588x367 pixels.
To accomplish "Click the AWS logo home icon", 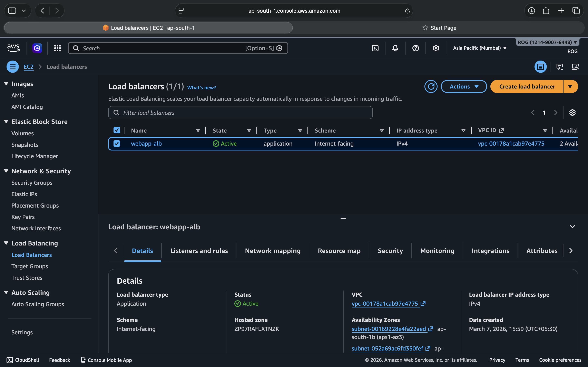I will click(13, 48).
